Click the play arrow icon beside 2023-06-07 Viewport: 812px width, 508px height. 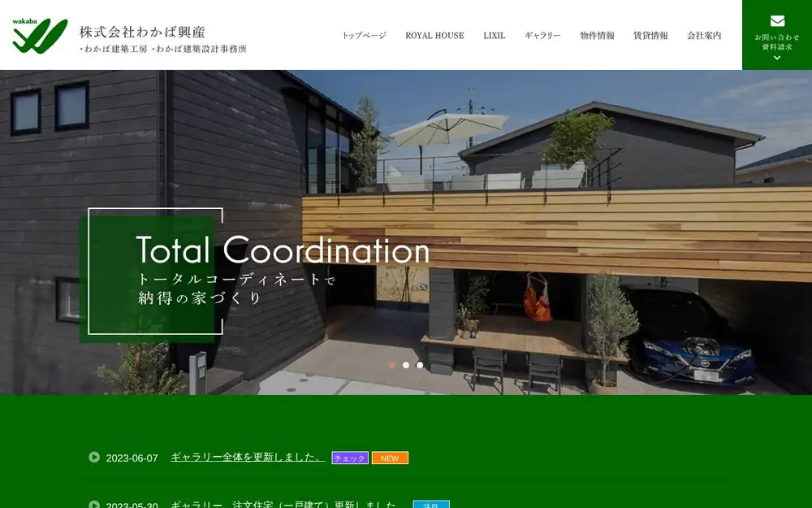93,457
